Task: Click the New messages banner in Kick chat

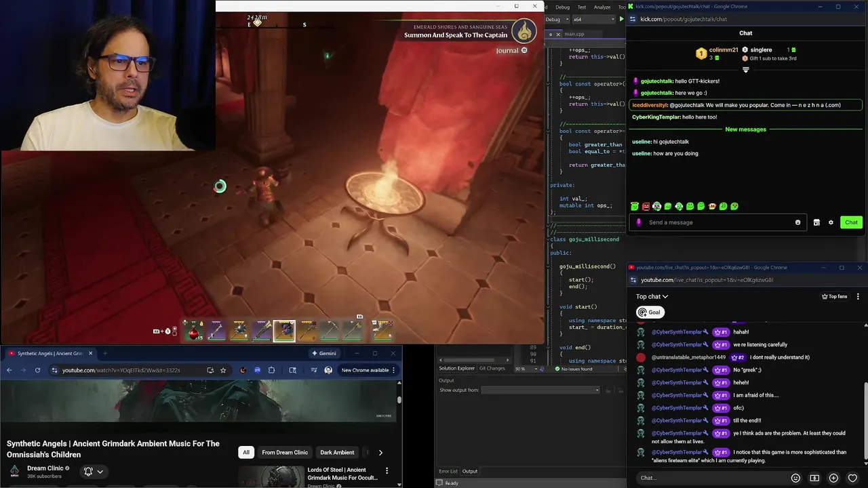Action: point(745,129)
